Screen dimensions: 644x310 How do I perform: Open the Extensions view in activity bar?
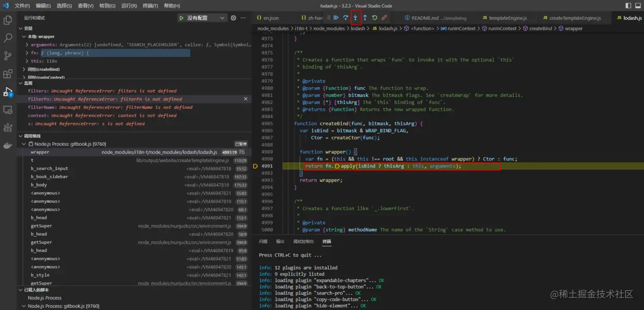pyautogui.click(x=8, y=74)
